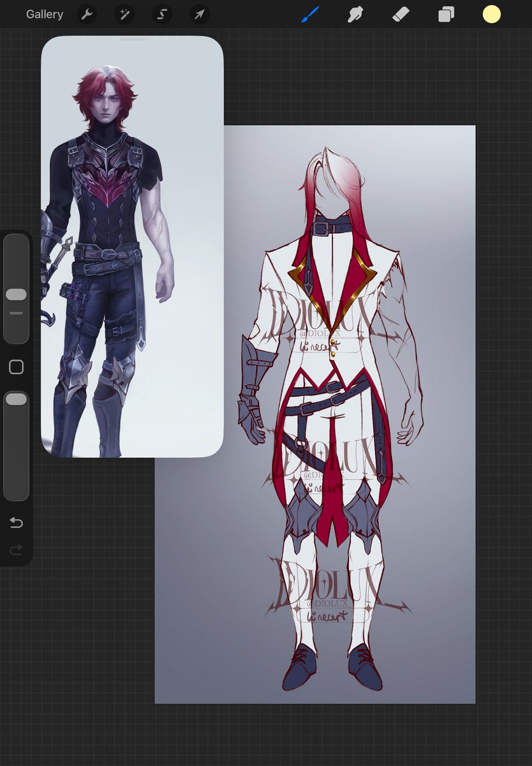Open the Adjustments magic wand menu

tap(124, 14)
